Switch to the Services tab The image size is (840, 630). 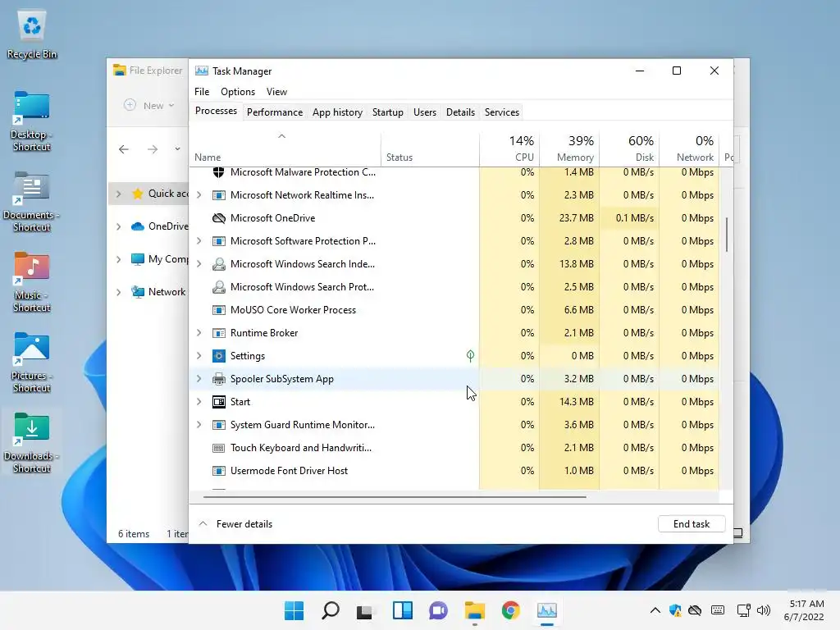point(502,112)
